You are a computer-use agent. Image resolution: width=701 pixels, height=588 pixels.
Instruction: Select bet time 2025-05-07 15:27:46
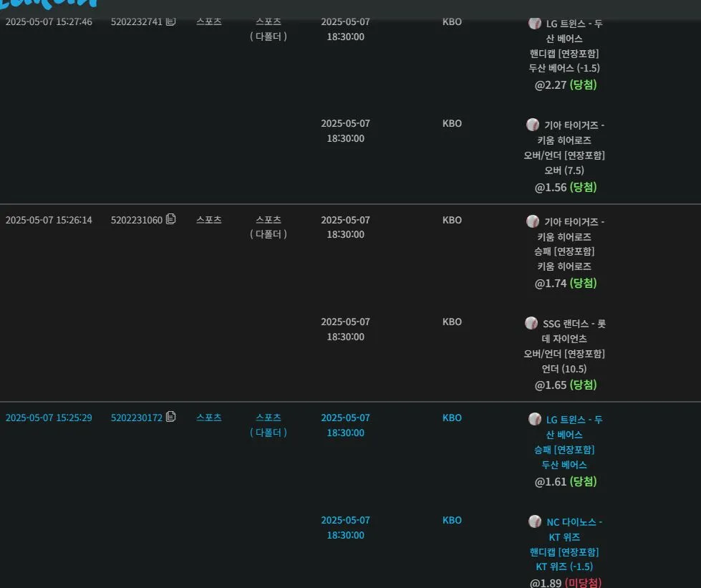coord(49,22)
